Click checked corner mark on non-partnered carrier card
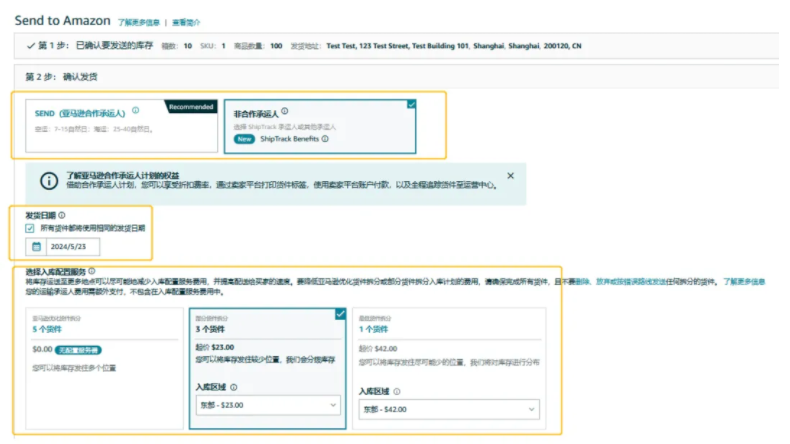The image size is (790, 444). click(x=411, y=104)
